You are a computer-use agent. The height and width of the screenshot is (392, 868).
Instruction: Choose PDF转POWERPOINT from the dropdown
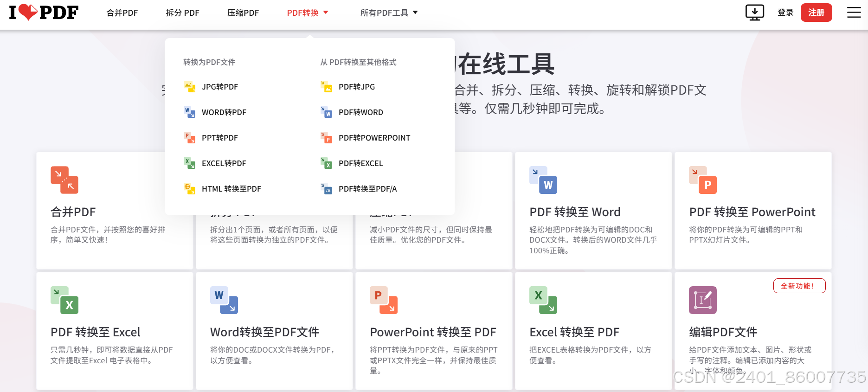(374, 138)
